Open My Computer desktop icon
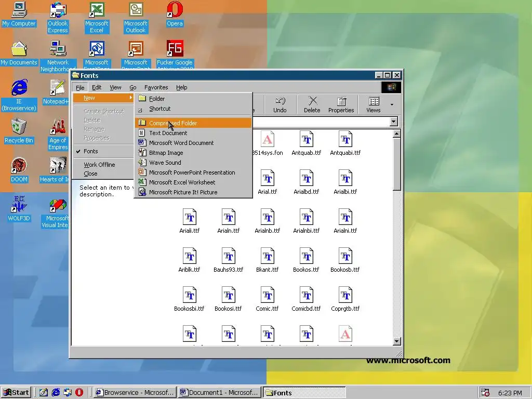 pos(19,14)
